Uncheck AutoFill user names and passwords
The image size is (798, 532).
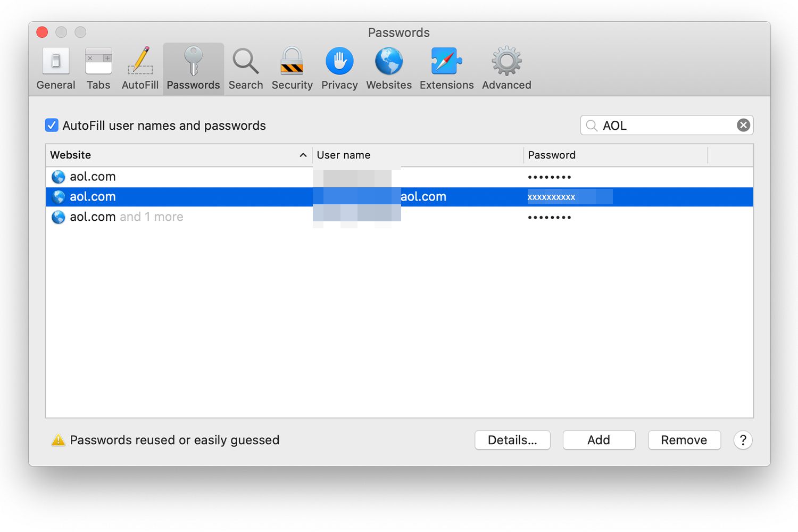52,126
